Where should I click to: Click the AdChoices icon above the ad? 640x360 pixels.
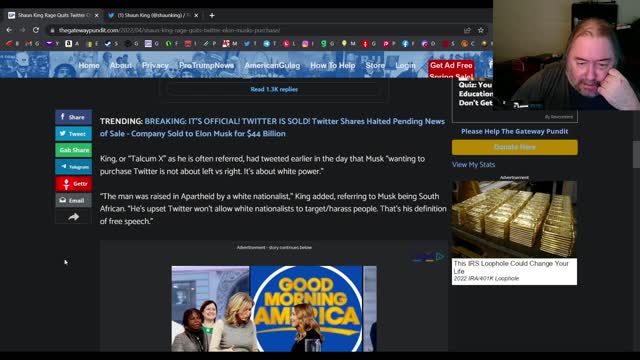440,257
